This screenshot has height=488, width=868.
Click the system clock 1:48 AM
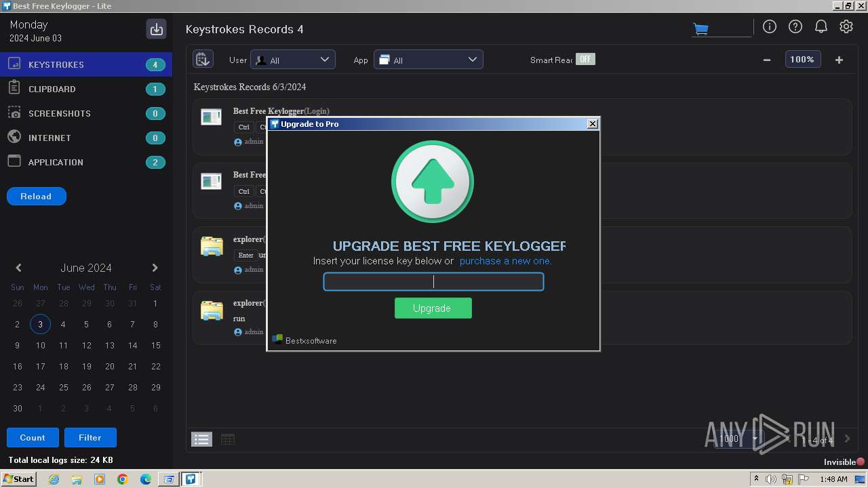tap(833, 479)
